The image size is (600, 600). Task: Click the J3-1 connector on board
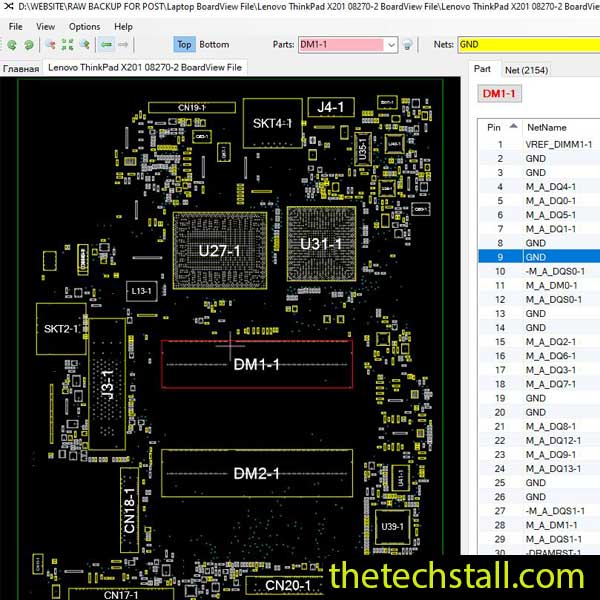click(x=108, y=384)
